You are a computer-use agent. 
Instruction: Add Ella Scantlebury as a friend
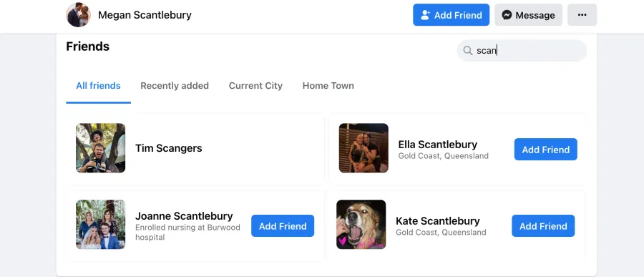point(545,150)
